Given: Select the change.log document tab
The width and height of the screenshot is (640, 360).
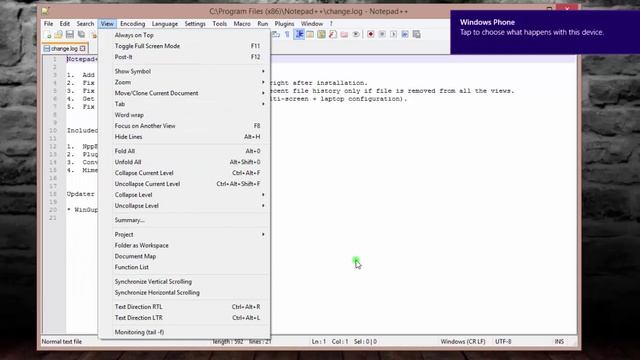Looking at the screenshot, I should (65, 49).
